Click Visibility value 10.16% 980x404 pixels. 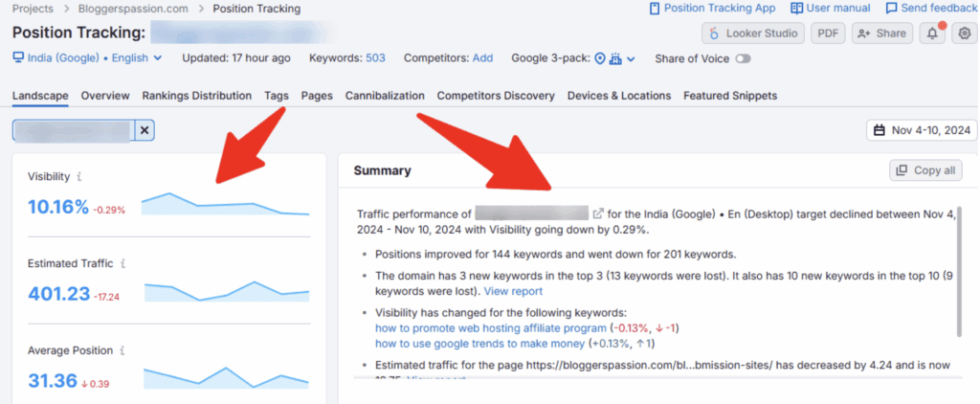[58, 207]
